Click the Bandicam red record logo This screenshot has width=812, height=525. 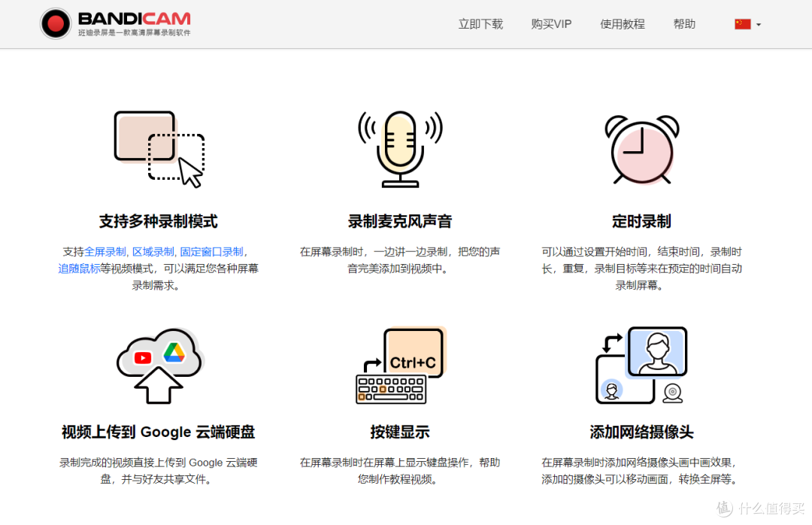[56, 23]
